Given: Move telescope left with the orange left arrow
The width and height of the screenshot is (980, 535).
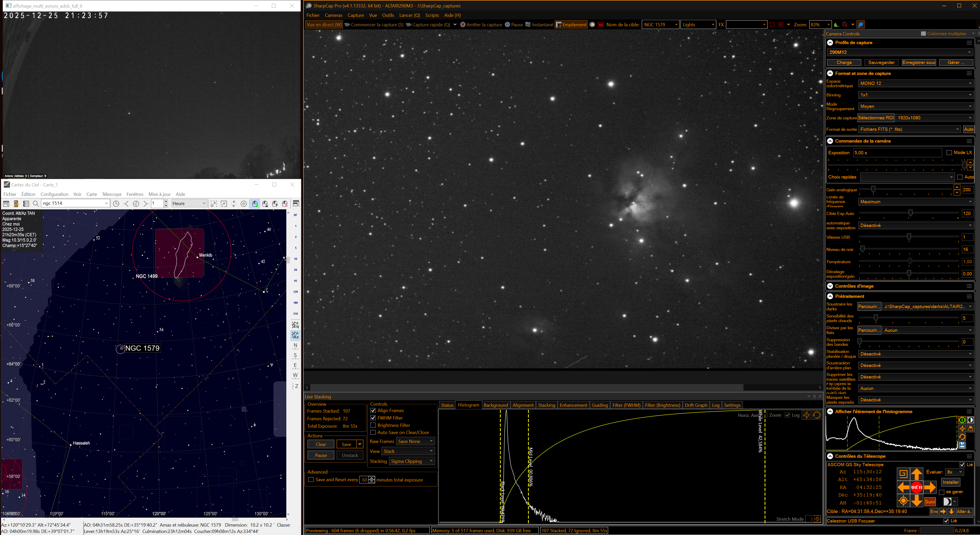Looking at the screenshot, I should pyautogui.click(x=903, y=487).
